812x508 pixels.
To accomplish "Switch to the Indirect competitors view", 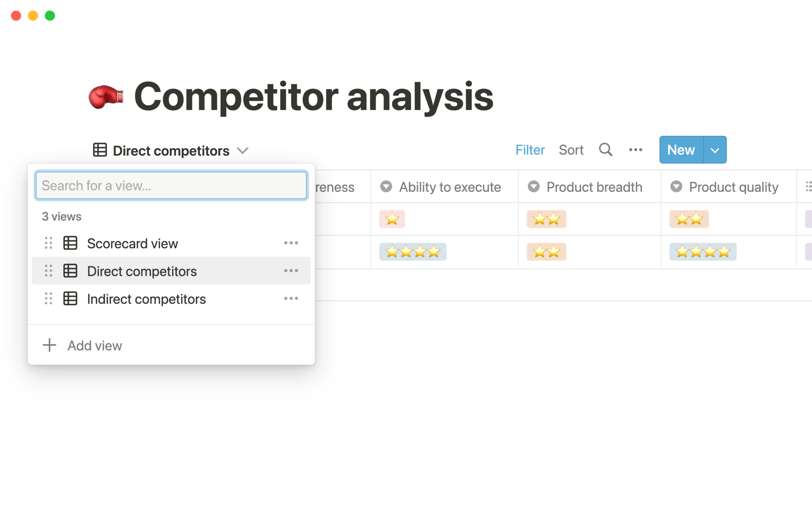I will [146, 299].
